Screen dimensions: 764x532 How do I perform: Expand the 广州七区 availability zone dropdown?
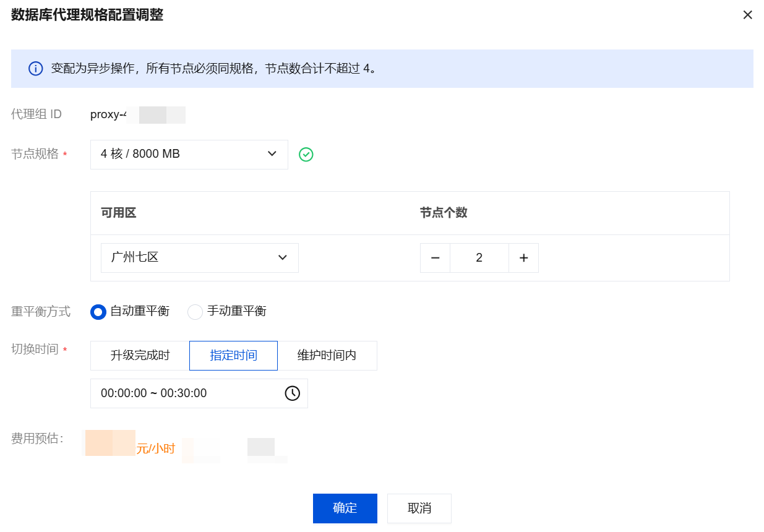tap(200, 257)
